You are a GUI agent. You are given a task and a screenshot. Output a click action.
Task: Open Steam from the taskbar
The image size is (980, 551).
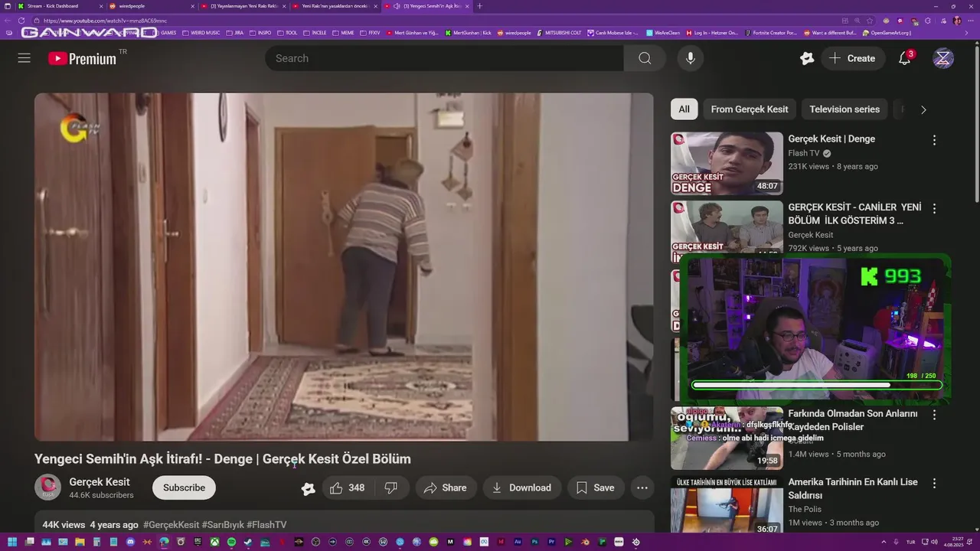(248, 543)
